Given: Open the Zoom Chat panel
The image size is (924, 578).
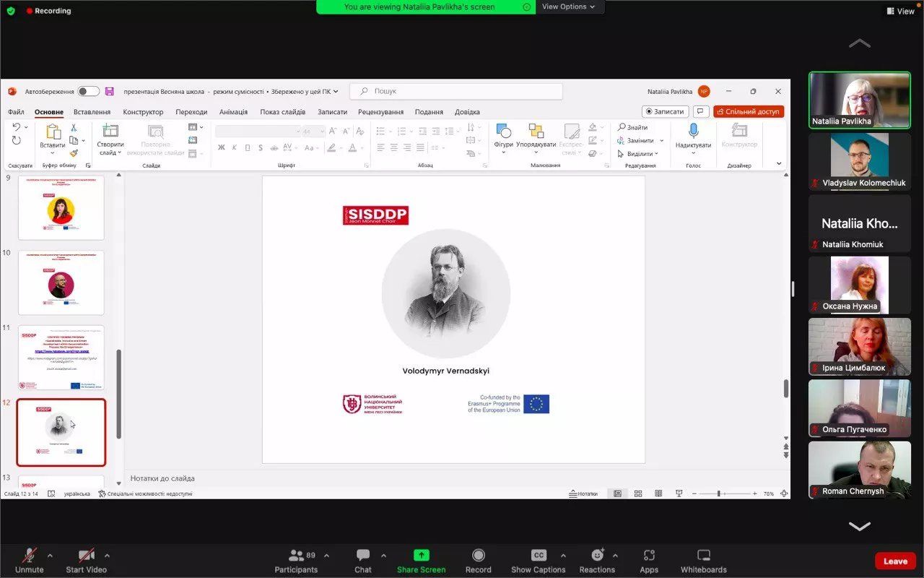Looking at the screenshot, I should [362, 556].
